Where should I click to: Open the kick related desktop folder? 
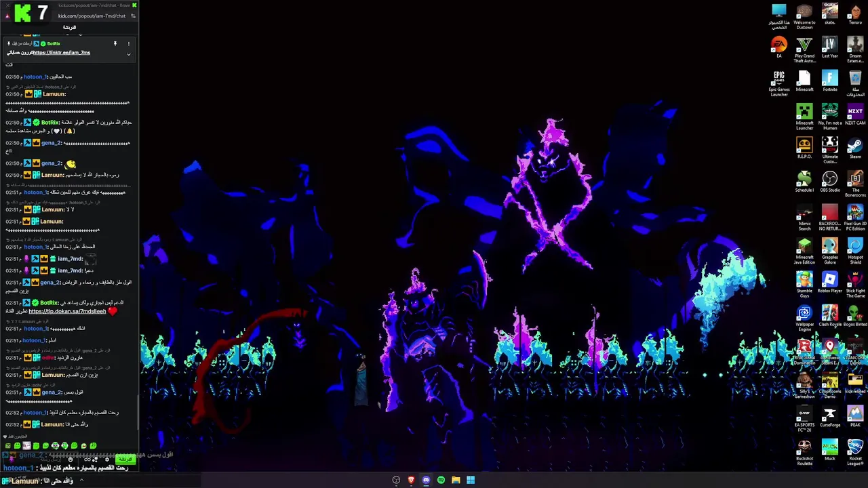tap(855, 382)
